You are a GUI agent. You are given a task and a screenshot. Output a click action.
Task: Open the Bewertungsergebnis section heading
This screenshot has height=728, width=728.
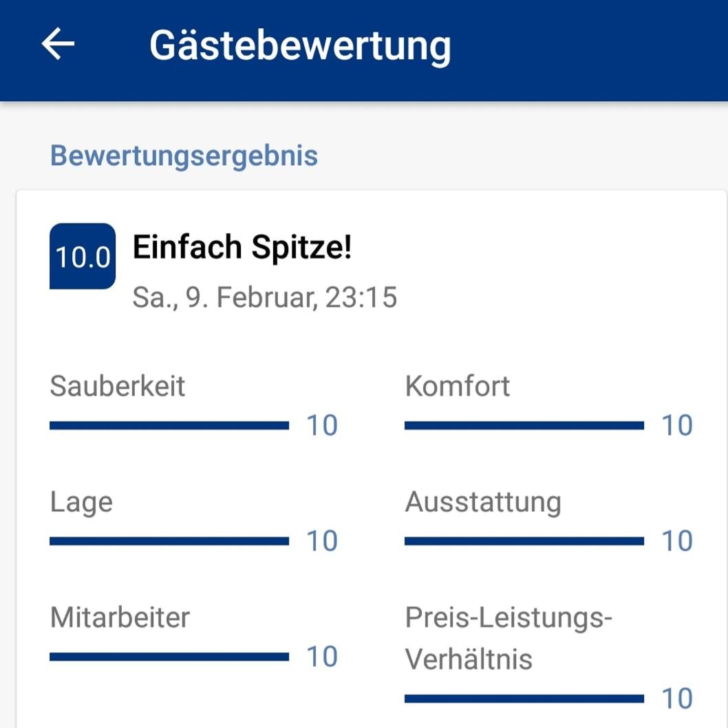click(x=184, y=156)
